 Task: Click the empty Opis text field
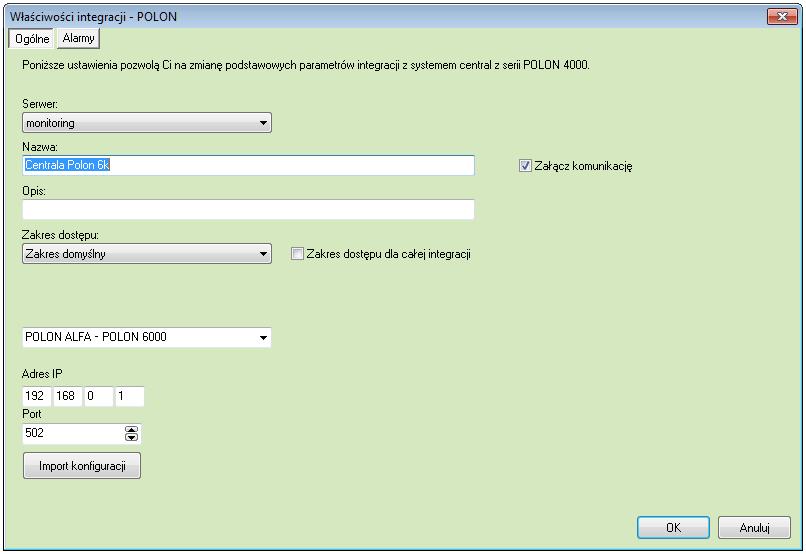(248, 210)
